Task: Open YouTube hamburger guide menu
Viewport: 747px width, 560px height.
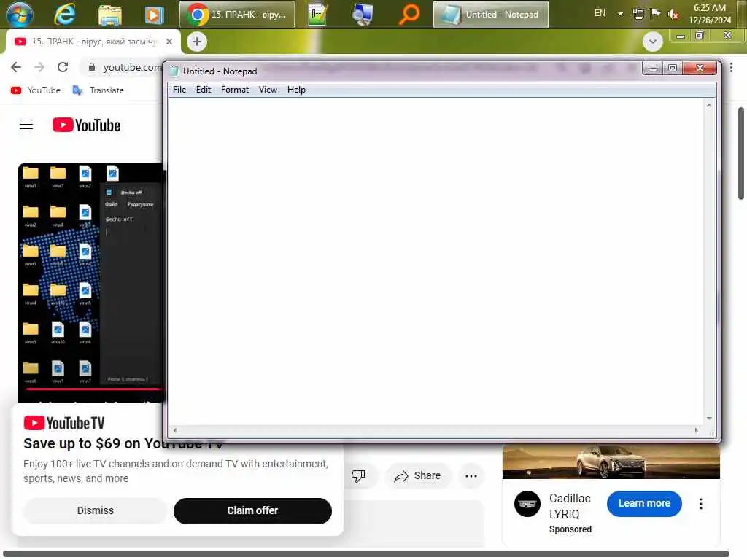Action: (x=26, y=125)
